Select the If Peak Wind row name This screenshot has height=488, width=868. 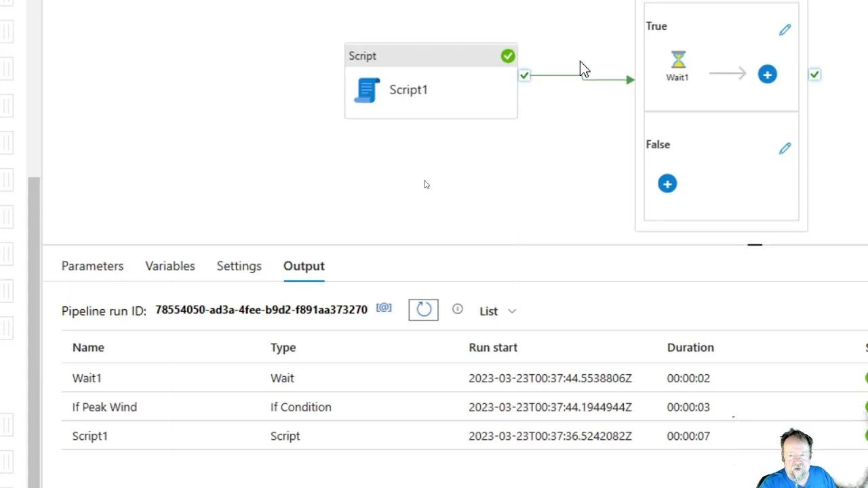(104, 407)
